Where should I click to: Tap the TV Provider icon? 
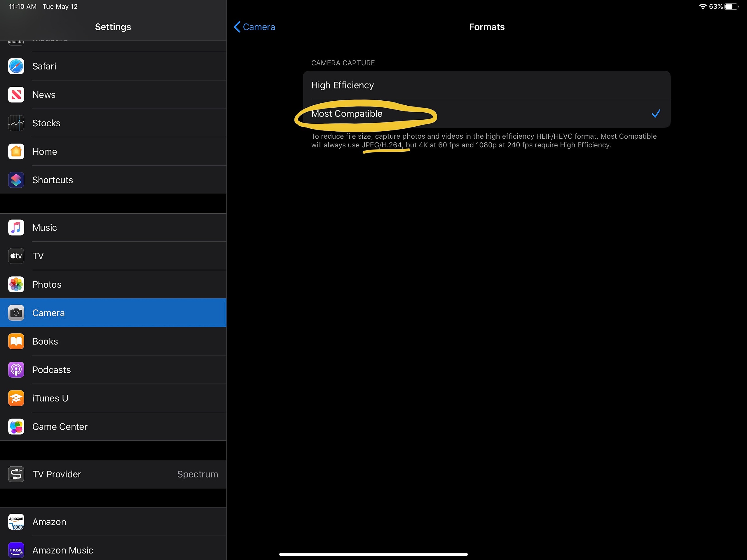click(16, 474)
